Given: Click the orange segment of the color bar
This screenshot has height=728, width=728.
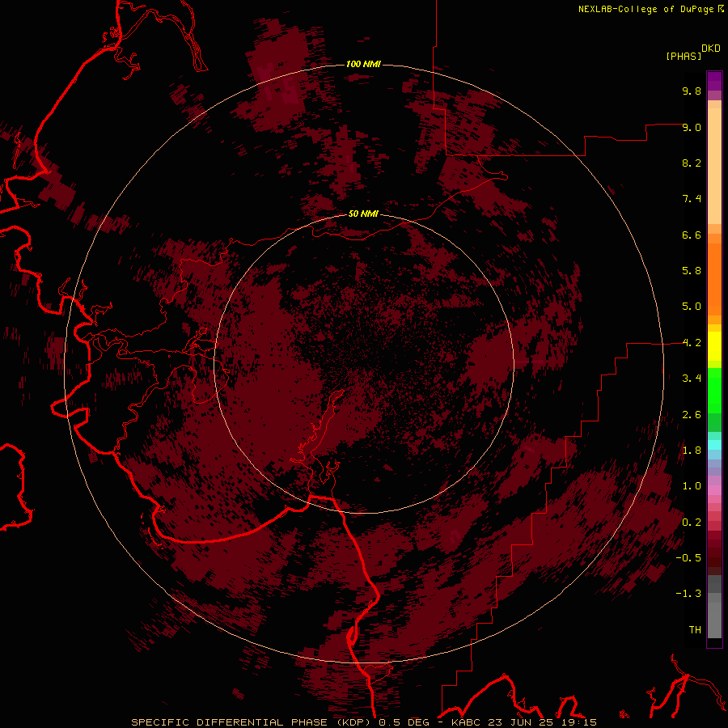Looking at the screenshot, I should 714,279.
